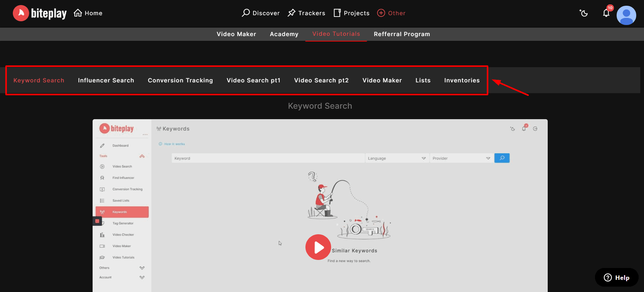Open notifications bell icon

click(x=606, y=13)
